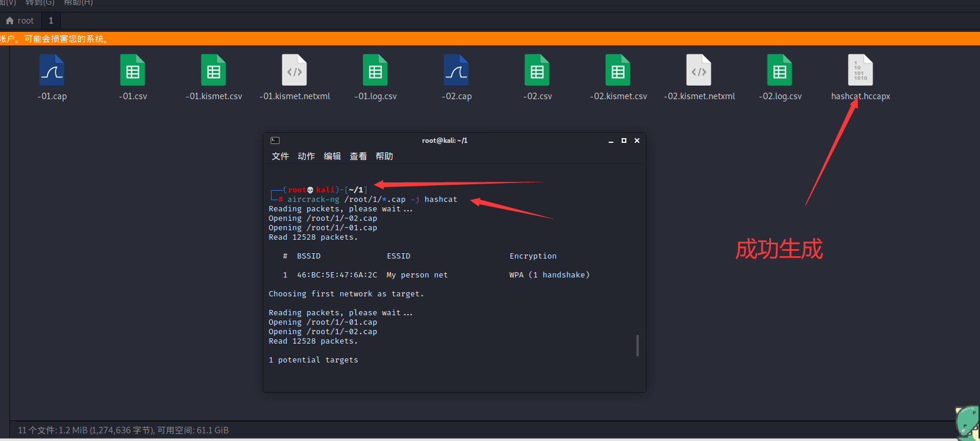Click the -02.csv file name label
Image resolution: width=980 pixels, height=441 pixels.
click(537, 96)
